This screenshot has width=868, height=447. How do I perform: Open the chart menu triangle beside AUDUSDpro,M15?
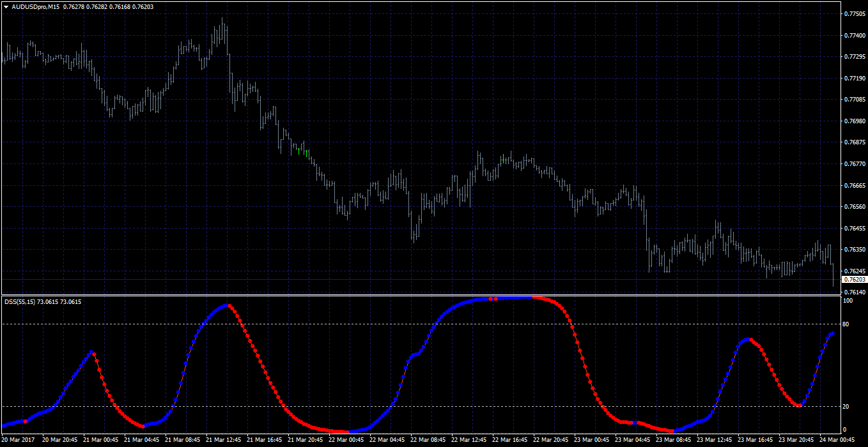(6, 6)
